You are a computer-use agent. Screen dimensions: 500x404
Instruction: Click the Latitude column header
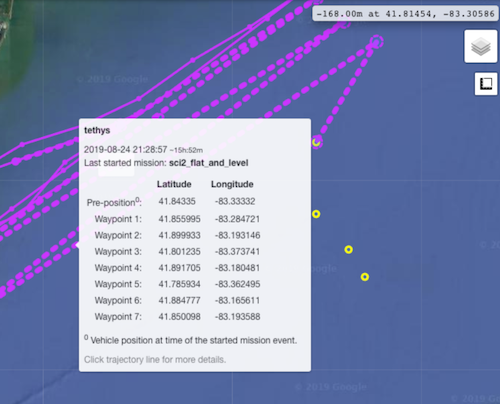tap(174, 184)
